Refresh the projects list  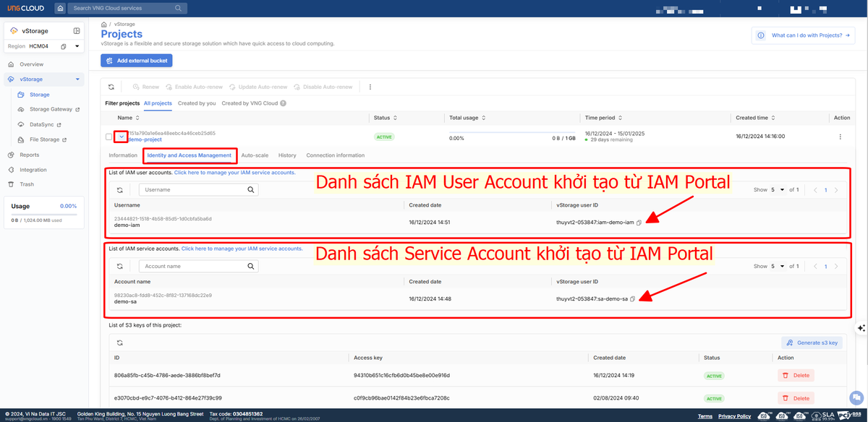(x=111, y=87)
